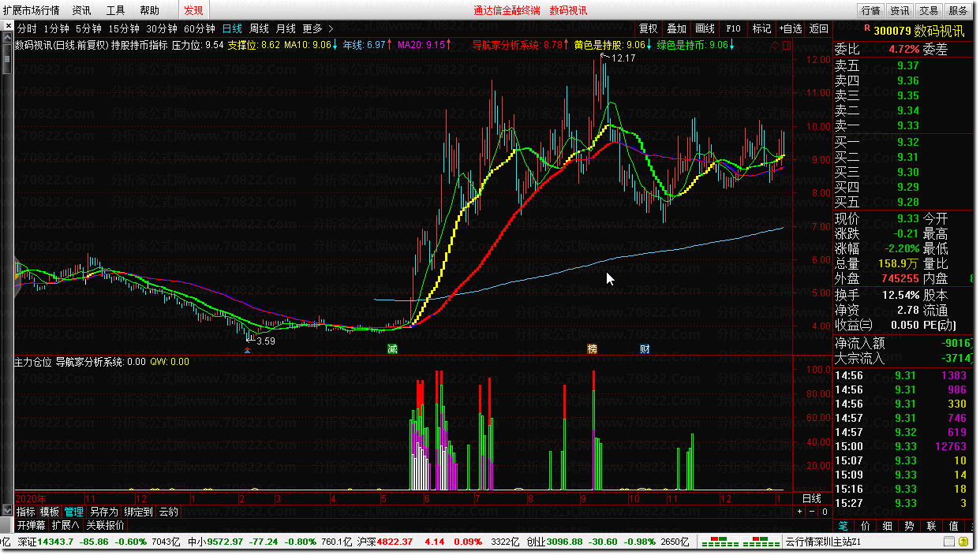Open the 帮助 menu
The width and height of the screenshot is (980, 555).
[x=149, y=10]
